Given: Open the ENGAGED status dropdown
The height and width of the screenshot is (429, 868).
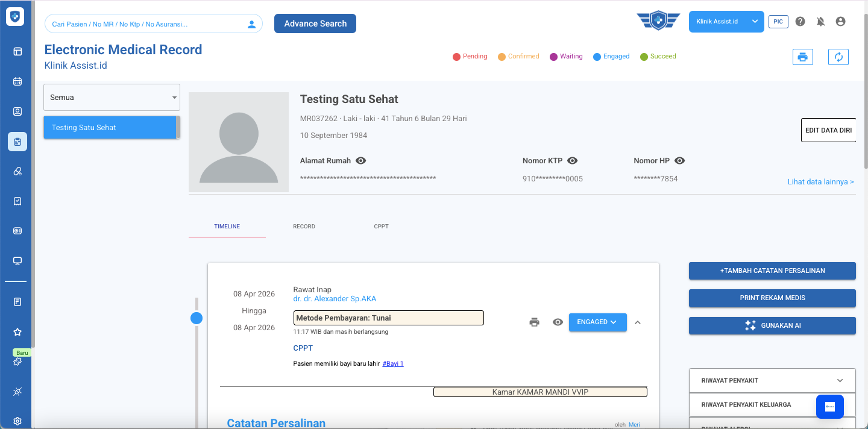Looking at the screenshot, I should 597,322.
